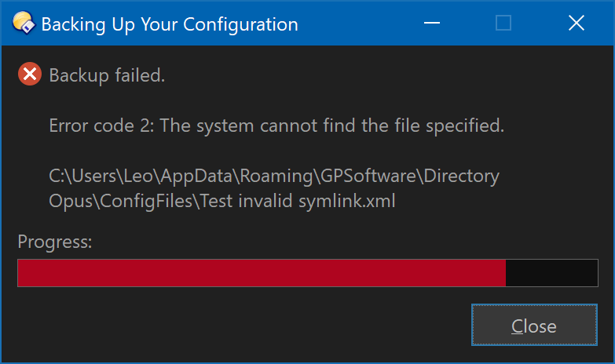Click the "Progress:" label
This screenshot has height=364, width=615.
click(x=55, y=242)
